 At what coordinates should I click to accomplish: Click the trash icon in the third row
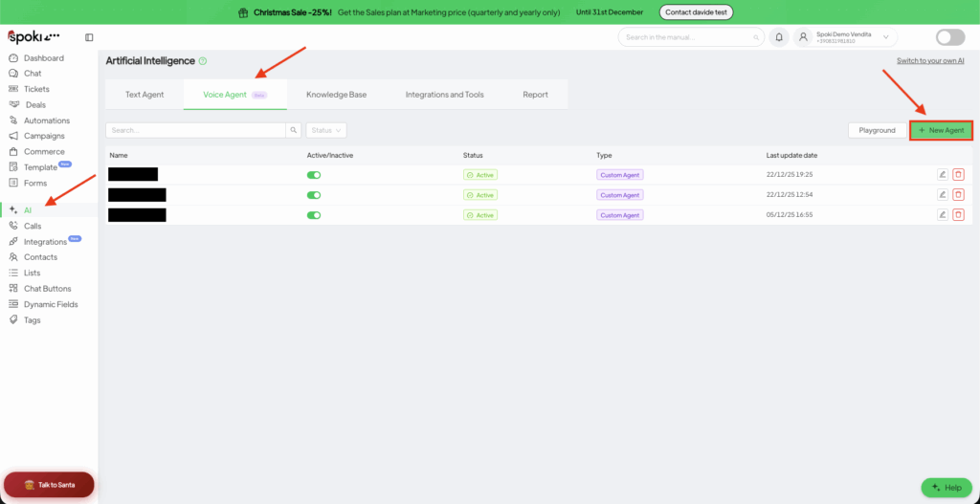pos(958,215)
